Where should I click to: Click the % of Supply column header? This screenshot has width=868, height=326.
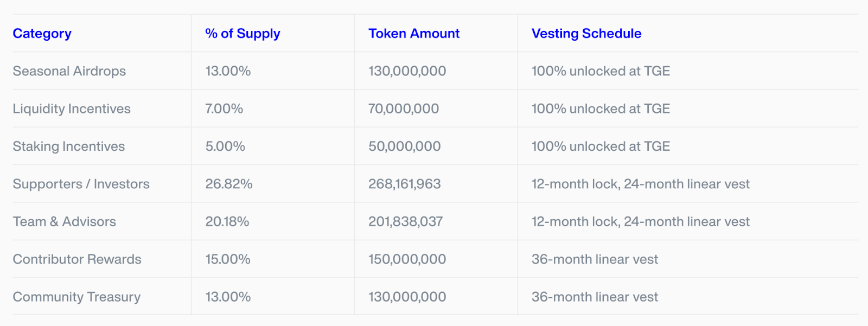tap(242, 34)
